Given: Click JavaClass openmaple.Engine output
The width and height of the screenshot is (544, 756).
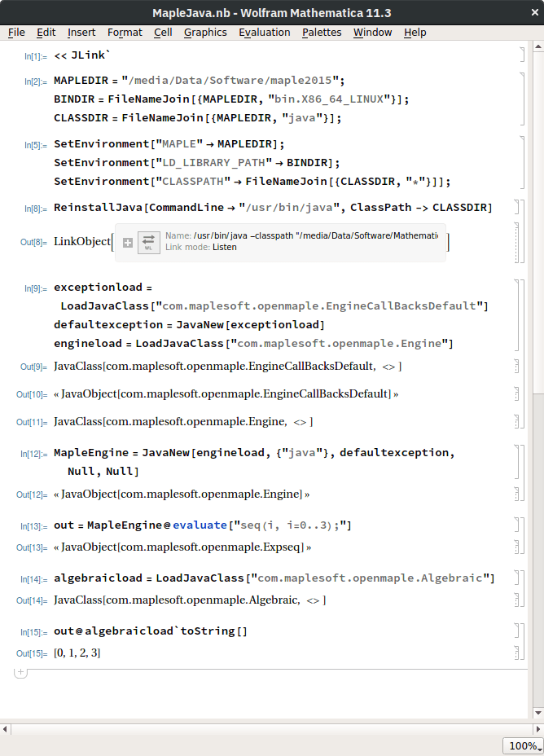Looking at the screenshot, I should point(183,422).
